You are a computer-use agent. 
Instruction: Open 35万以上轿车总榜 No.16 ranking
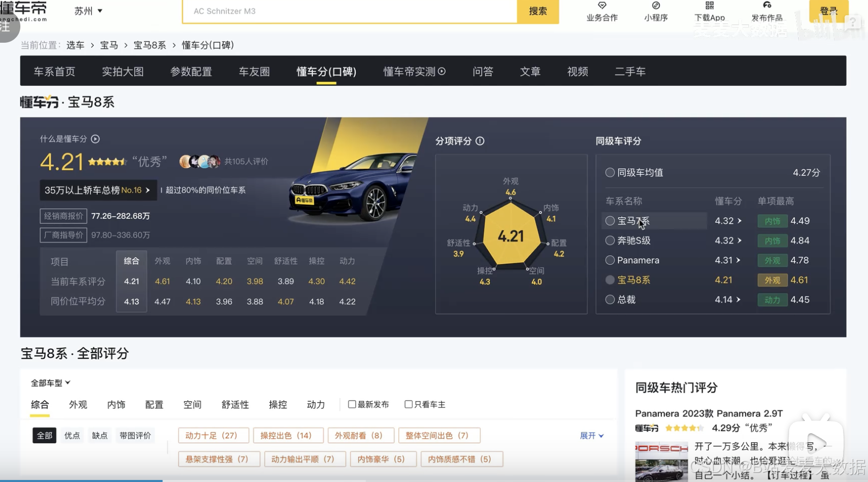tap(98, 190)
